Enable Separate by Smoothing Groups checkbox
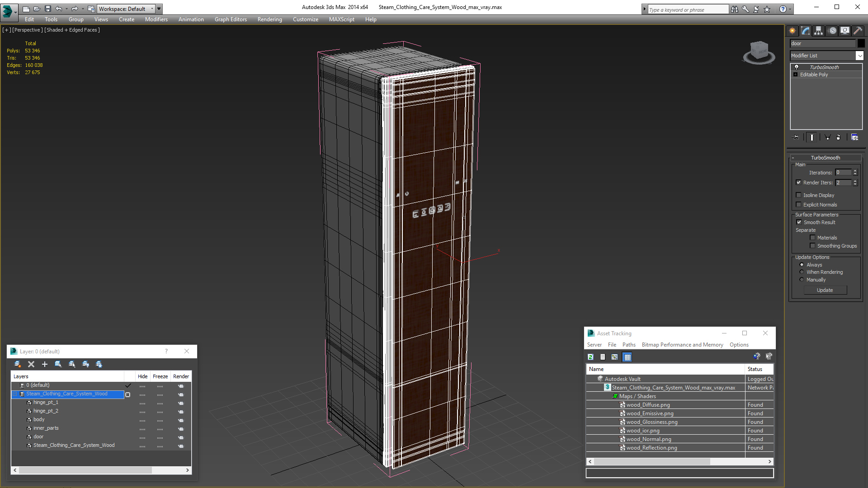 coord(812,246)
